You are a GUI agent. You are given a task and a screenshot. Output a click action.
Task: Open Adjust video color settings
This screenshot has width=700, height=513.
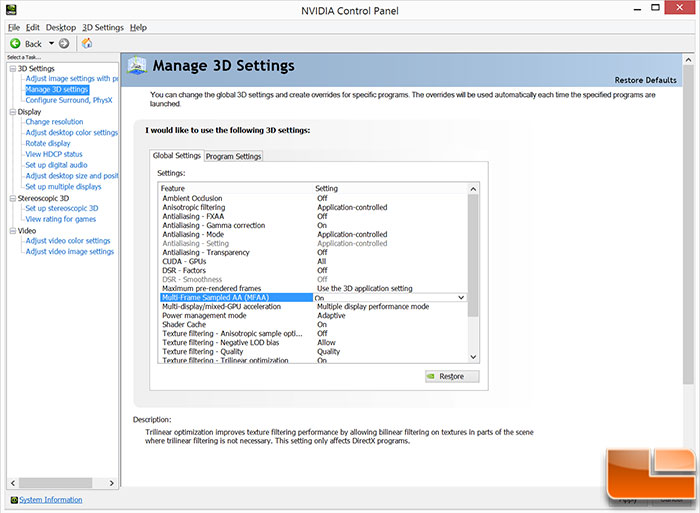click(x=67, y=241)
